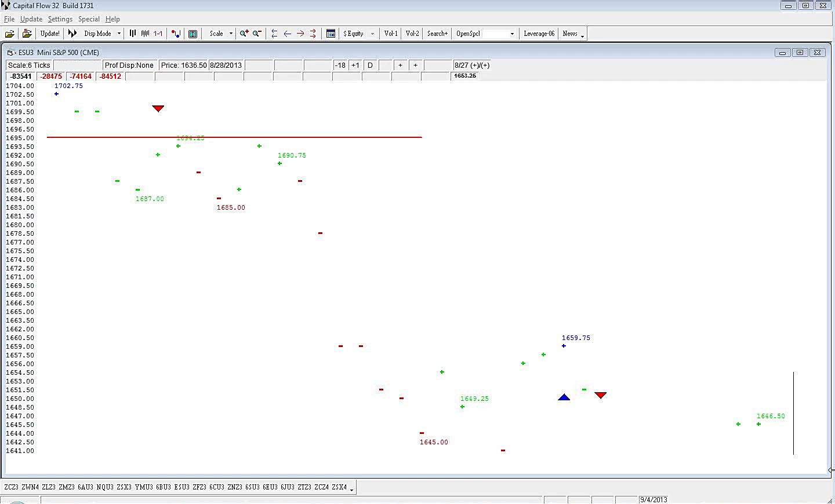Viewport: 835px width, 504px height.
Task: Toggle the Vol-2 indicator
Action: click(412, 34)
